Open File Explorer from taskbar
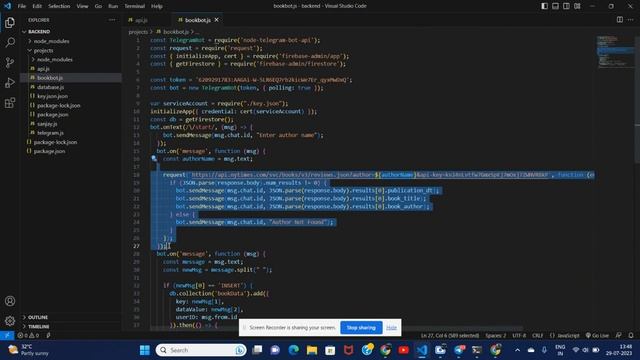The height and width of the screenshot is (360, 640). point(312,350)
